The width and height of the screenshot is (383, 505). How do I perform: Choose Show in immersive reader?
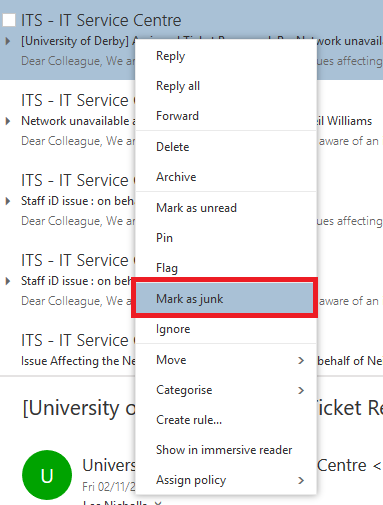point(226,450)
